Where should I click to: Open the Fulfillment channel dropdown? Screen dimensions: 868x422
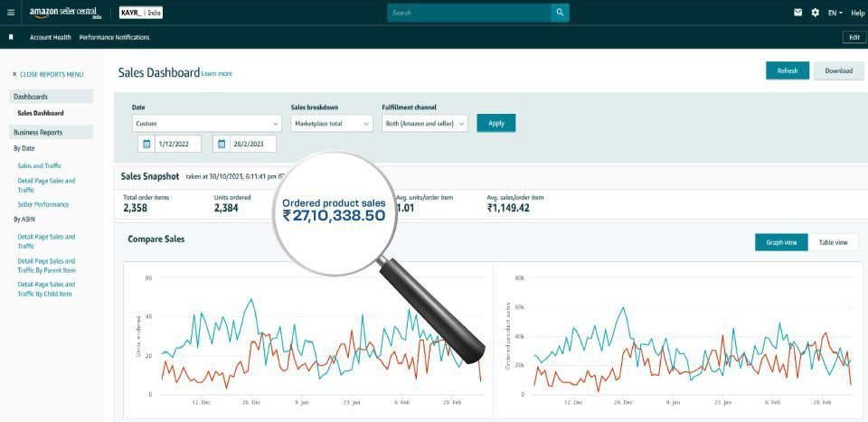[424, 123]
